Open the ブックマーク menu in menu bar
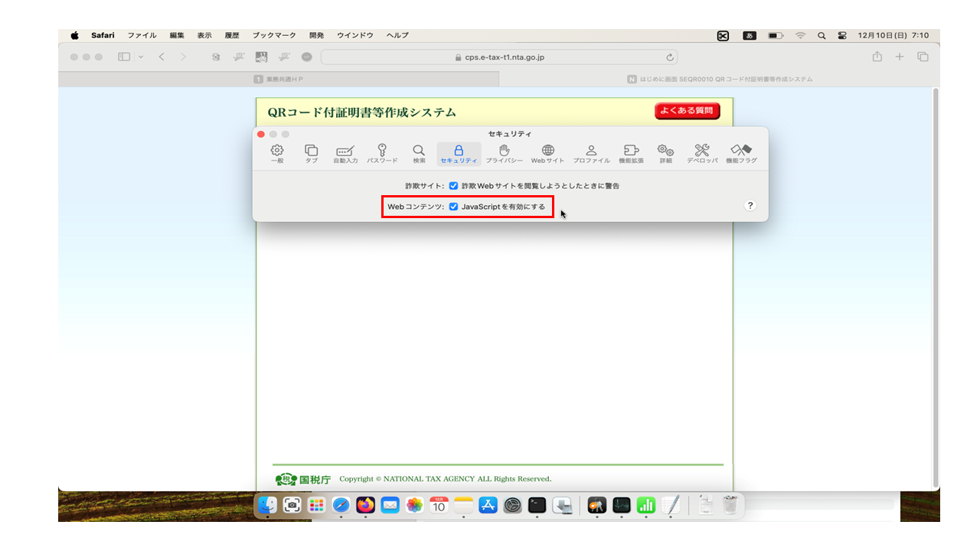 (274, 35)
